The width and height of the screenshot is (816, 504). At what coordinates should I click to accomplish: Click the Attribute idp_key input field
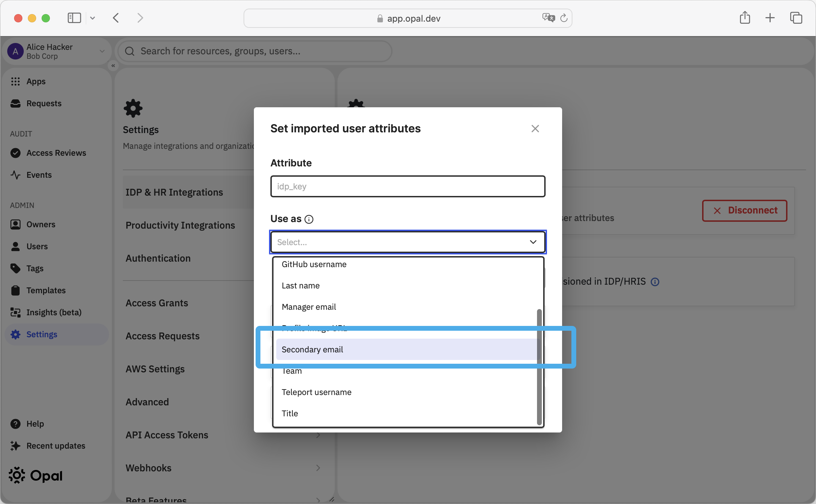408,186
